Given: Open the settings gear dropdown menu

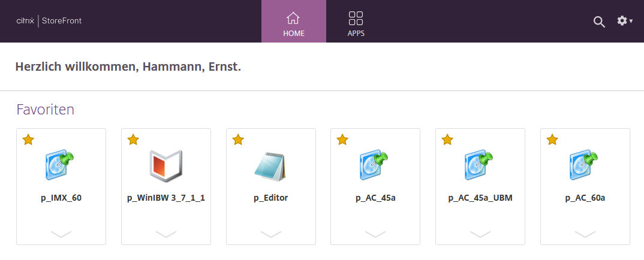Looking at the screenshot, I should [624, 21].
